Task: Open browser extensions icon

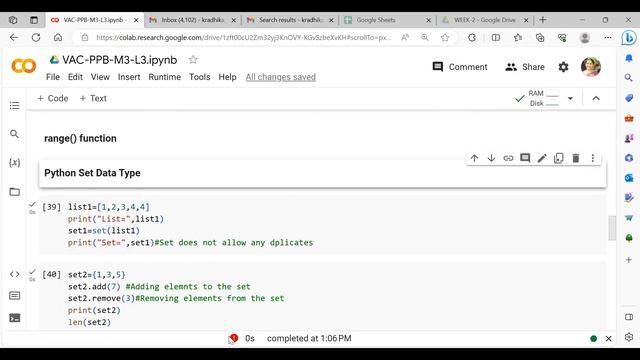Action: click(472, 38)
